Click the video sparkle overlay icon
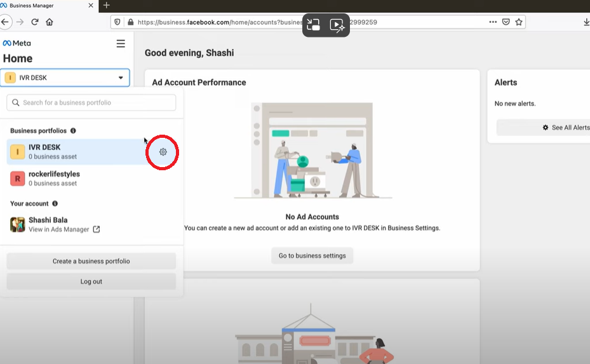Screen dimensions: 590x364 337,25
